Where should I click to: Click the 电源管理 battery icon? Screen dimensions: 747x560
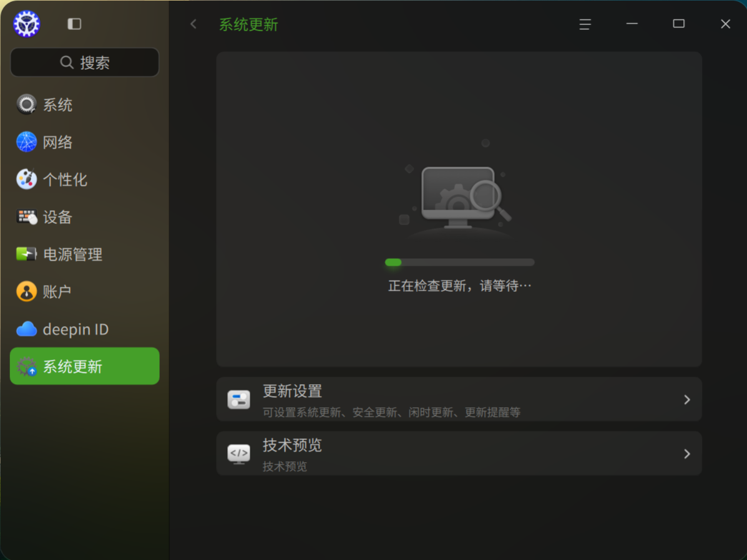click(27, 254)
